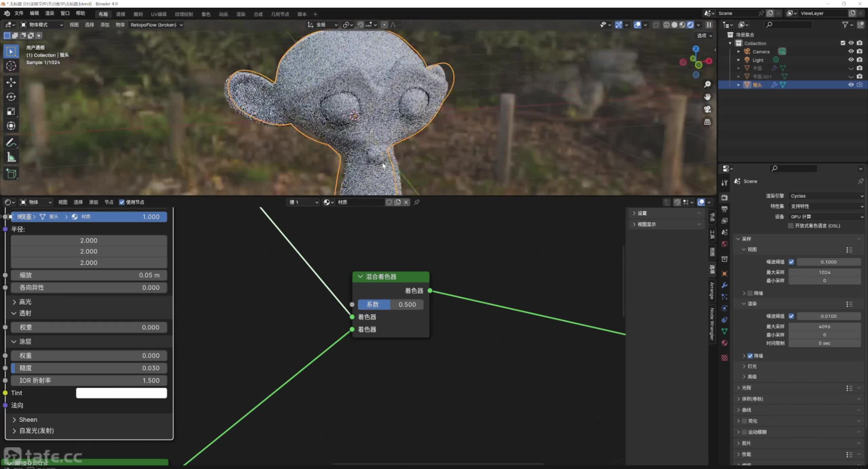Open the node editor Add menu
The width and height of the screenshot is (868, 469).
(94, 202)
